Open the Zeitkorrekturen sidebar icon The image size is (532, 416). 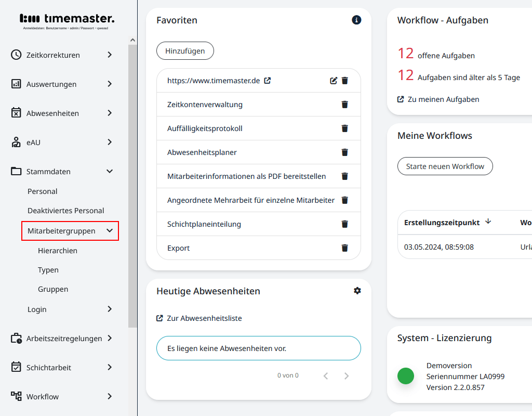tap(15, 55)
